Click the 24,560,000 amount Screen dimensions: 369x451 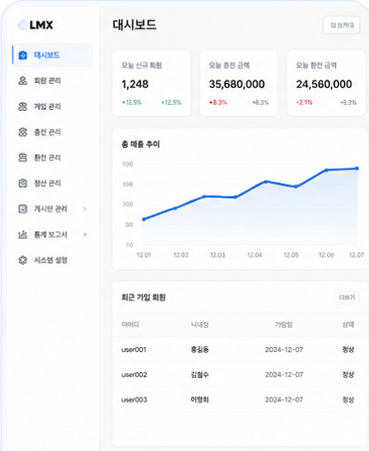coord(324,84)
